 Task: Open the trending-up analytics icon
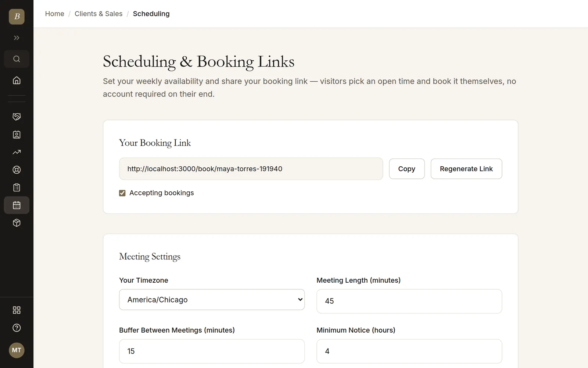pyautogui.click(x=17, y=152)
